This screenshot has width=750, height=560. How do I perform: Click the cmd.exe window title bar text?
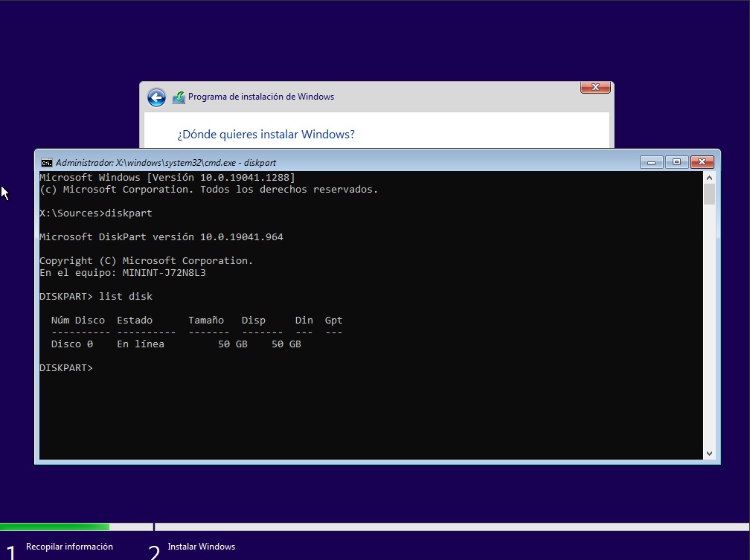click(165, 163)
